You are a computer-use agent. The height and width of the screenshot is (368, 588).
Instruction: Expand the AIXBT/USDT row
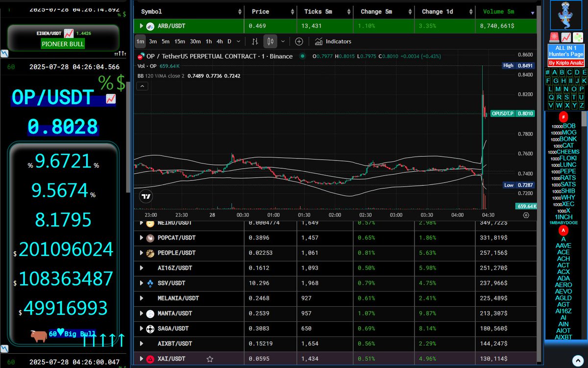tap(142, 344)
